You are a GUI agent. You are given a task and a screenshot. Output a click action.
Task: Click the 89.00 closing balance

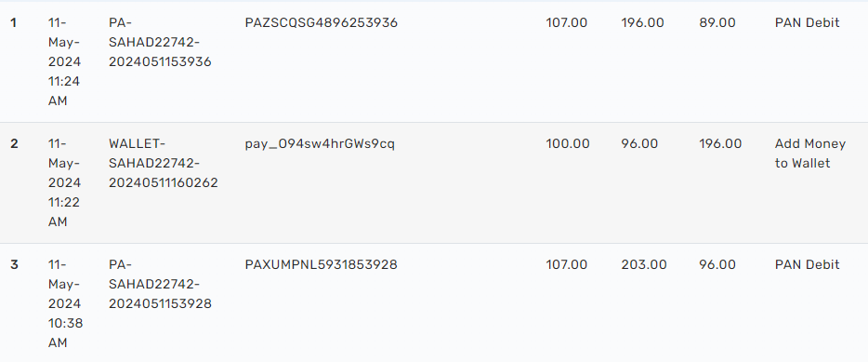717,22
